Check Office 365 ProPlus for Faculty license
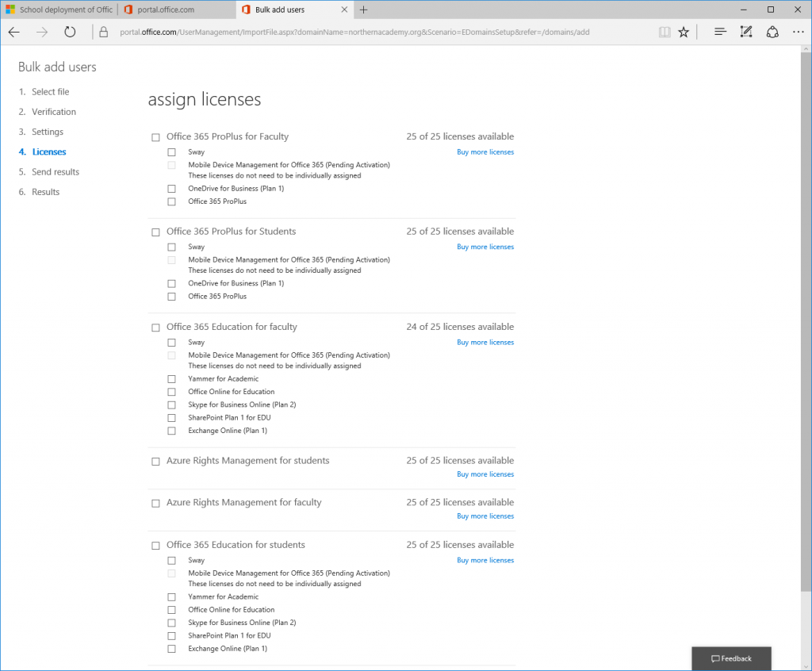Image resolution: width=812 pixels, height=671 pixels. (155, 137)
